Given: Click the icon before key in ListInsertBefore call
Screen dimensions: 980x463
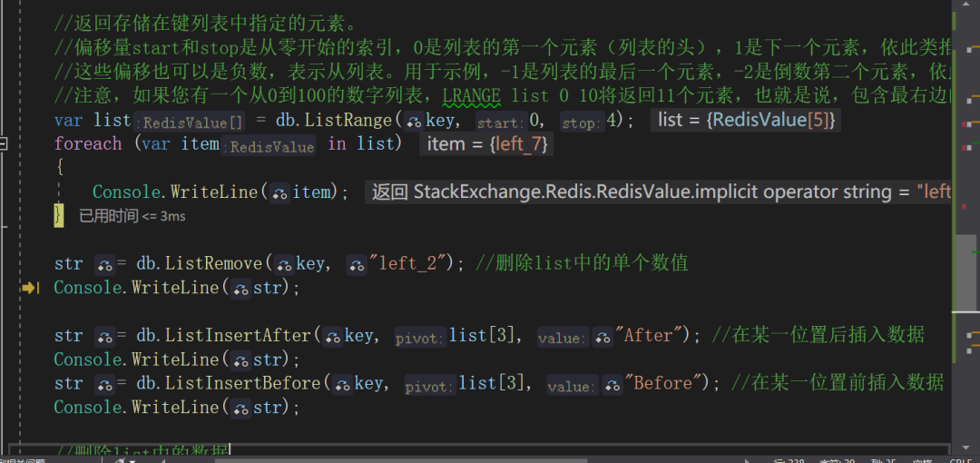Looking at the screenshot, I should click(342, 385).
